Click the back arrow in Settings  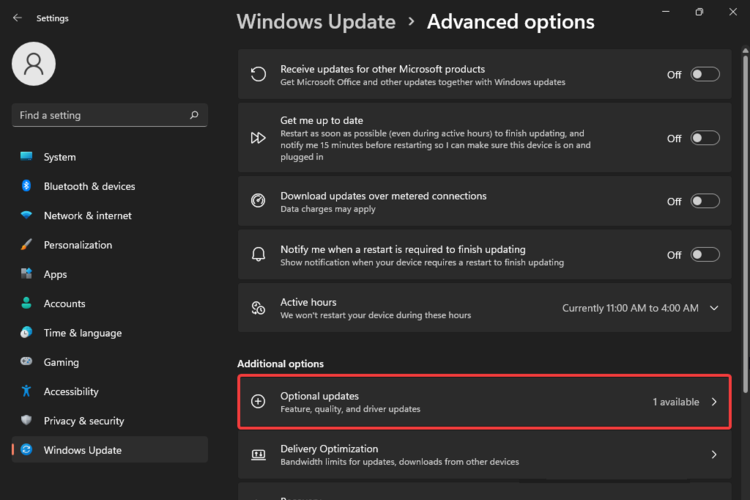[x=18, y=18]
